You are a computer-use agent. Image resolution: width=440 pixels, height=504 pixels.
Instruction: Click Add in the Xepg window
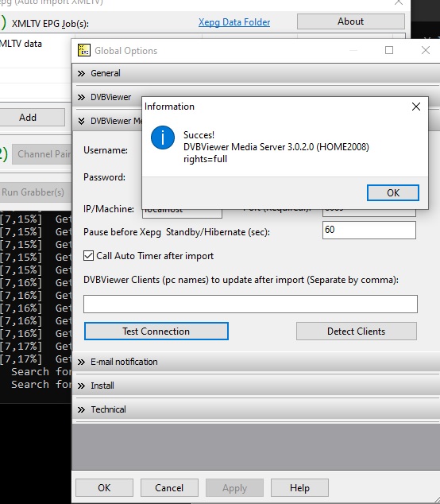click(x=31, y=118)
